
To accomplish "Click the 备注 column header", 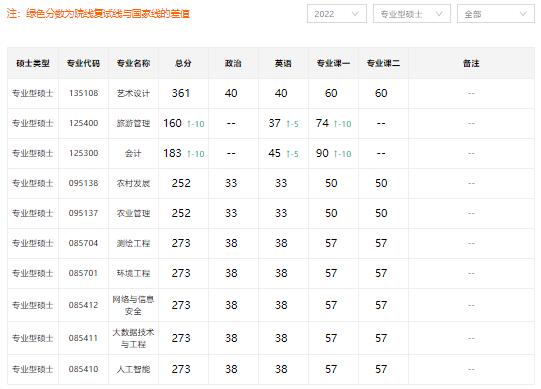I will pyautogui.click(x=471, y=63).
